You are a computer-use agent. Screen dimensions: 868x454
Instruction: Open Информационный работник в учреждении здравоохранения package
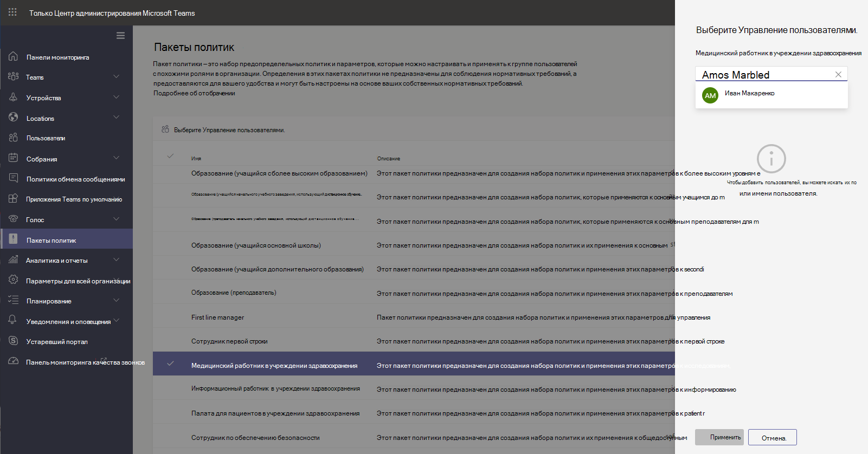pos(275,388)
